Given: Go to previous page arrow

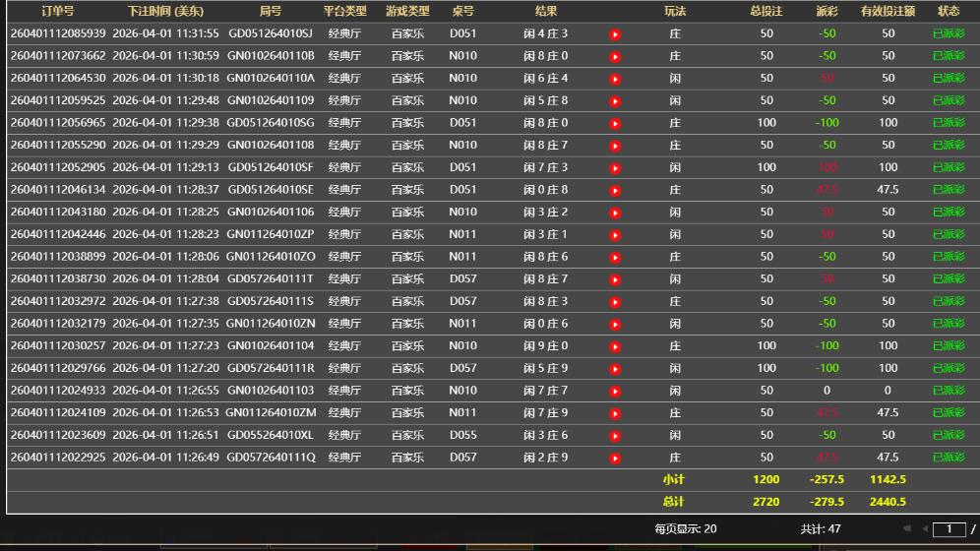Looking at the screenshot, I should [924, 529].
